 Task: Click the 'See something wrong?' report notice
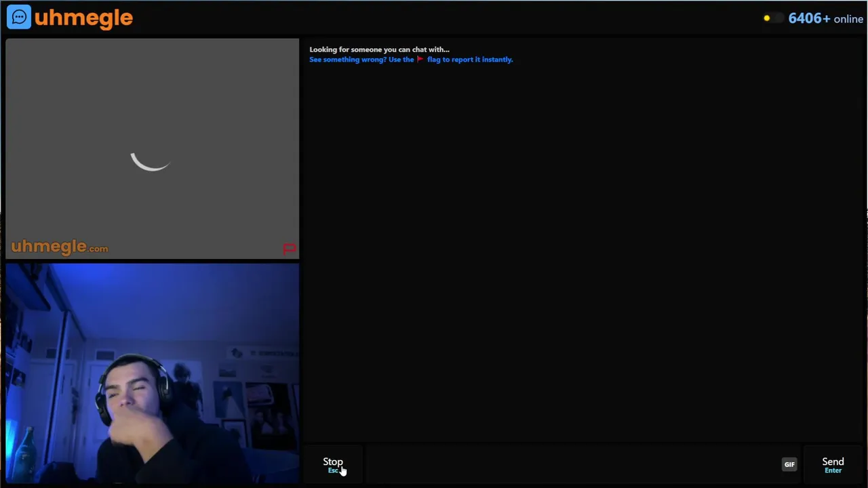coord(411,60)
